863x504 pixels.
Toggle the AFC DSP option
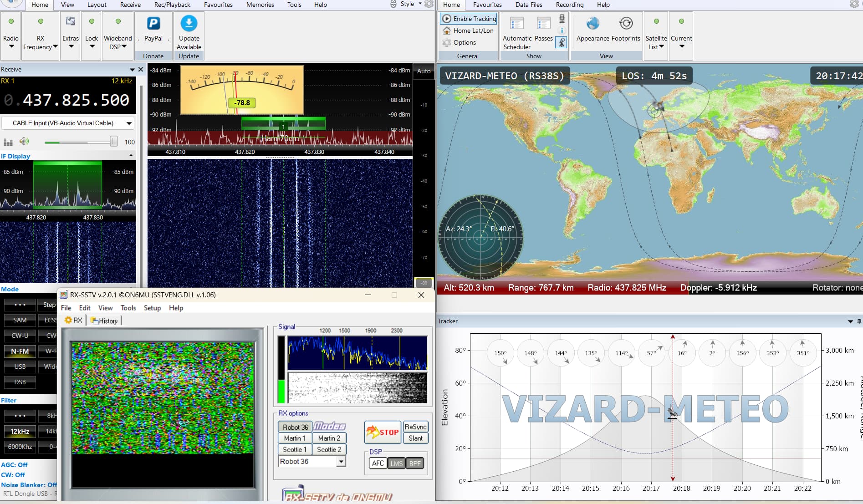pyautogui.click(x=378, y=463)
